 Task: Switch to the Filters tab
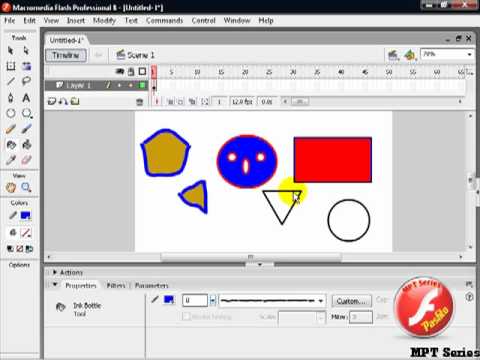116,285
